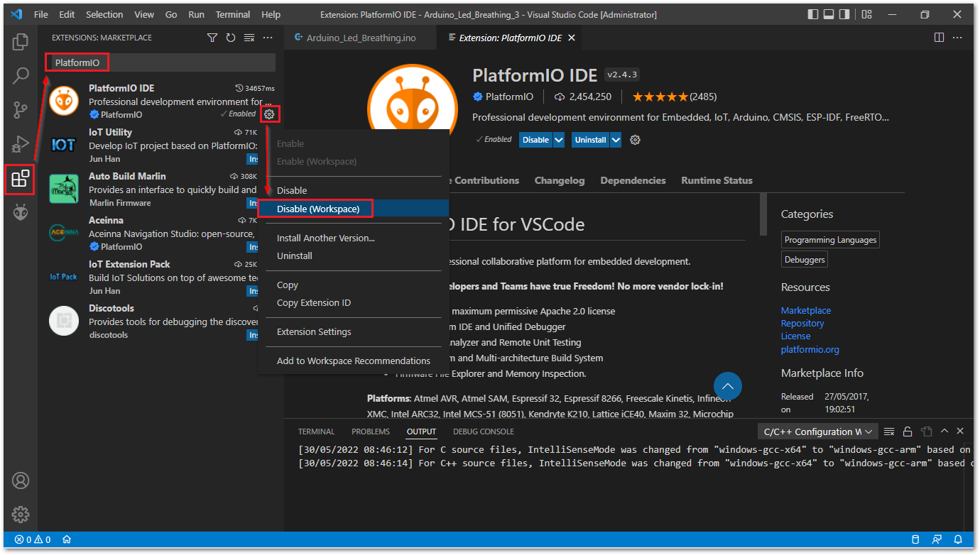Click the gear icon on PlatformIO IDE list item
The height and width of the screenshot is (555, 980).
coord(269,114)
